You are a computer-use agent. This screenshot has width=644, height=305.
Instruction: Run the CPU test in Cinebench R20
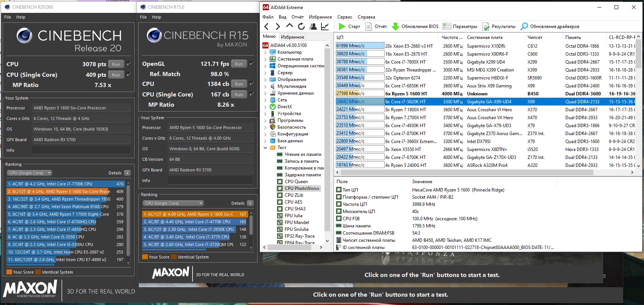[116, 64]
